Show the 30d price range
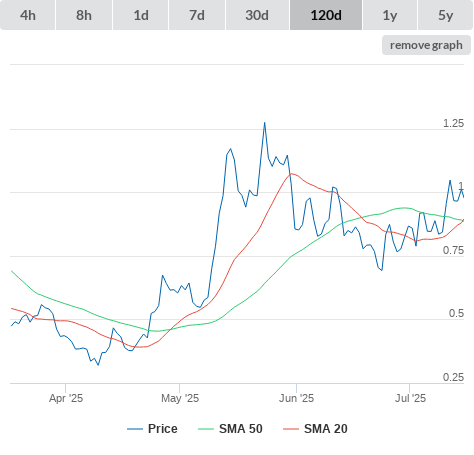Screen dimensions: 474x455 point(257,15)
